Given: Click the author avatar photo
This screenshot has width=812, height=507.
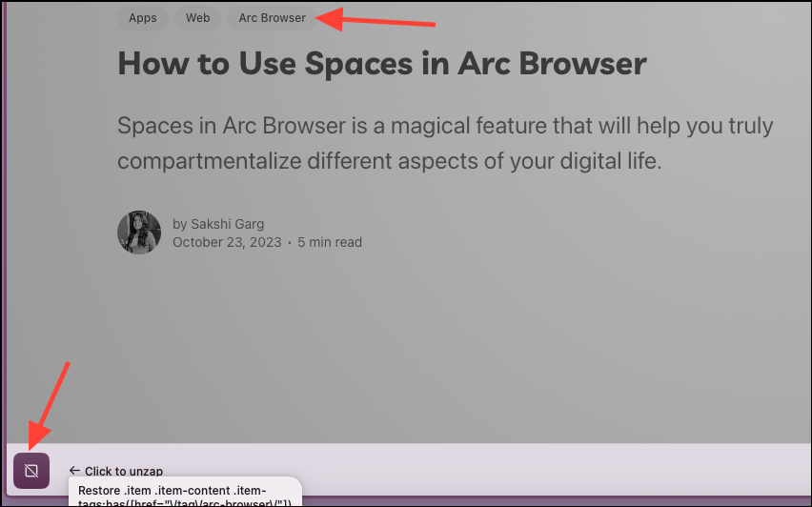Looking at the screenshot, I should tap(139, 233).
